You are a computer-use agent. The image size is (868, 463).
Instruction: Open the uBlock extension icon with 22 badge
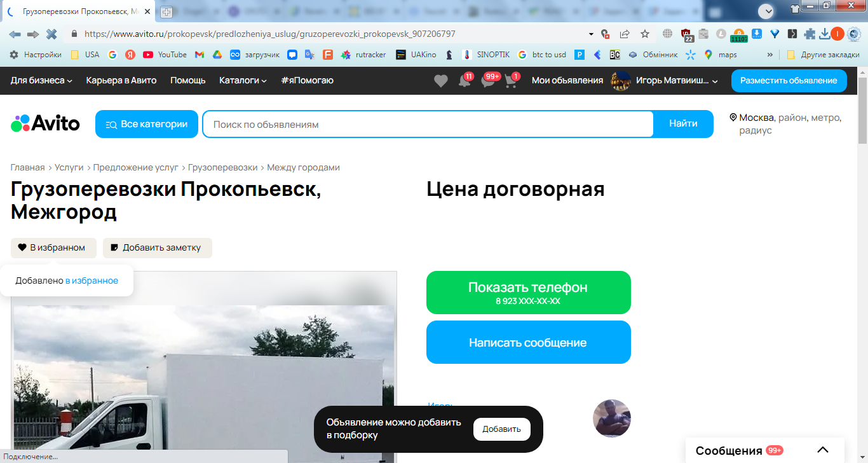point(686,34)
